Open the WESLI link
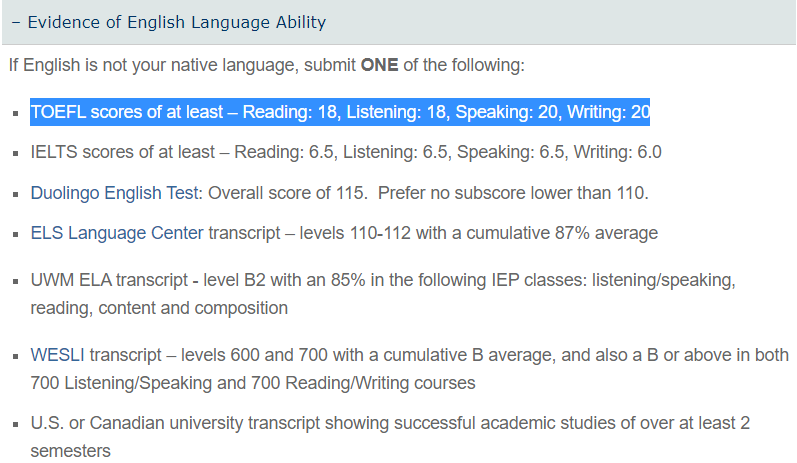 [x=57, y=355]
